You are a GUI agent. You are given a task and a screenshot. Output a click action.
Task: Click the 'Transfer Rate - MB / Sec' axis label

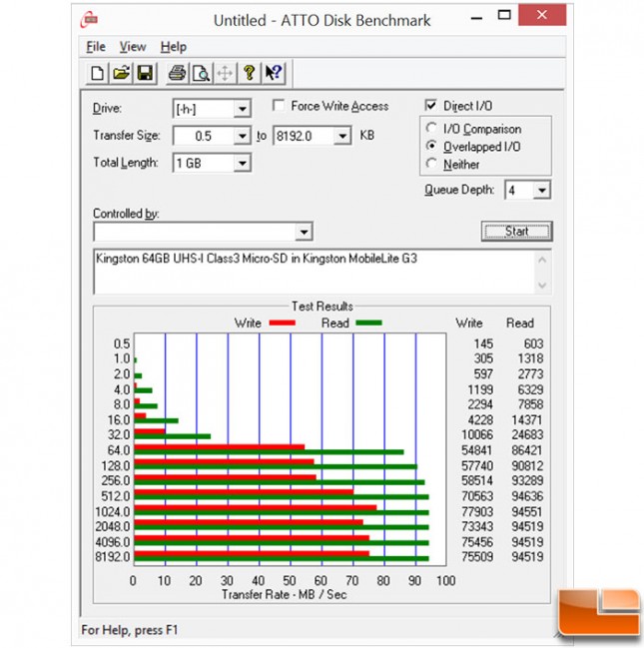pyautogui.click(x=284, y=594)
